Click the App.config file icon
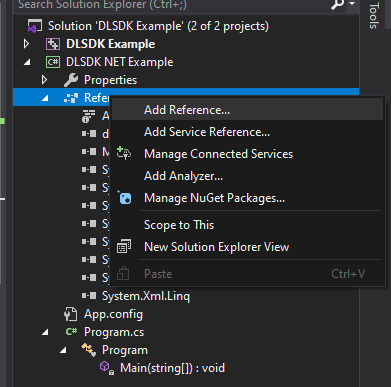This screenshot has height=387, width=391. click(70, 314)
